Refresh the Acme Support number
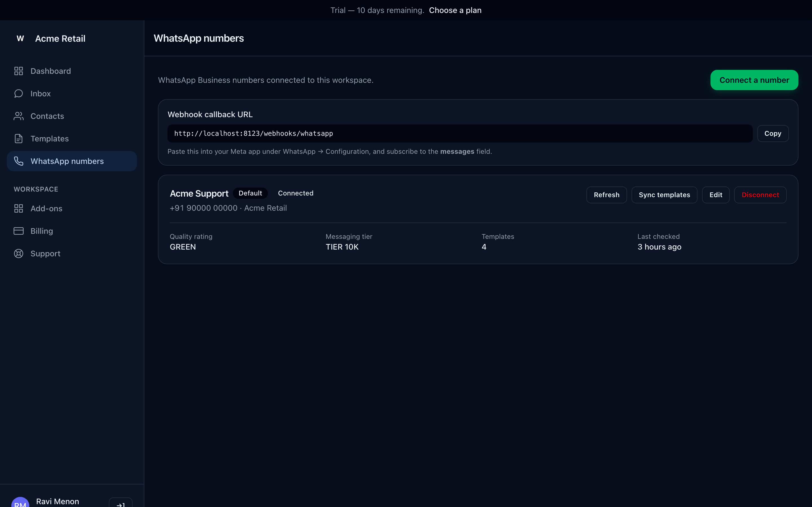 (606, 195)
